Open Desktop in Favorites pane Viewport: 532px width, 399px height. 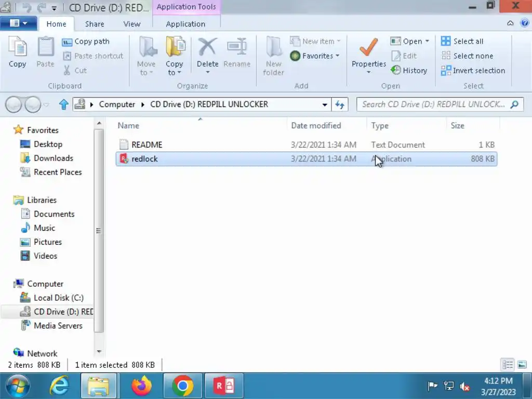point(42,144)
